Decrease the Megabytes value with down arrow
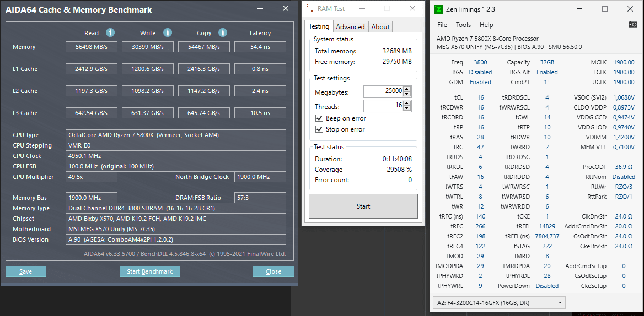Image resolution: width=644 pixels, height=316 pixels. (x=406, y=95)
